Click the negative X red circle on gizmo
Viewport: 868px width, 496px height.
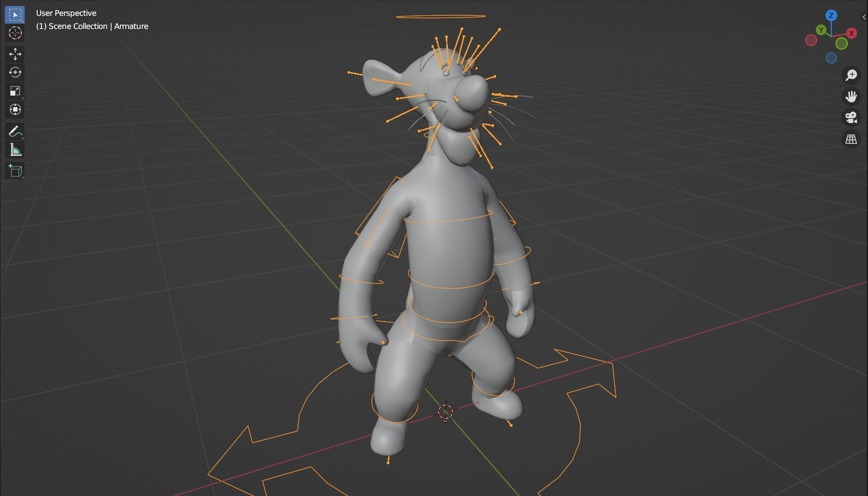[811, 40]
